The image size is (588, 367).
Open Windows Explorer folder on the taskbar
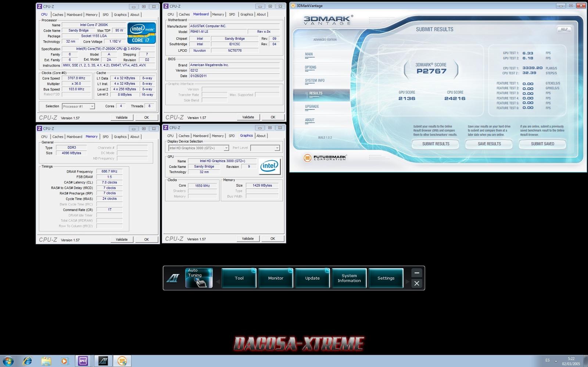[46, 361]
